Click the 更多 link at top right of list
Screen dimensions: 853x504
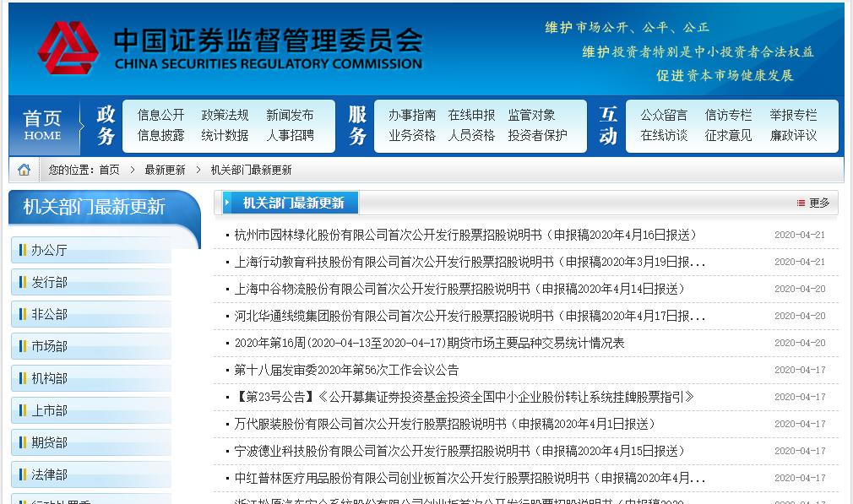pos(818,203)
